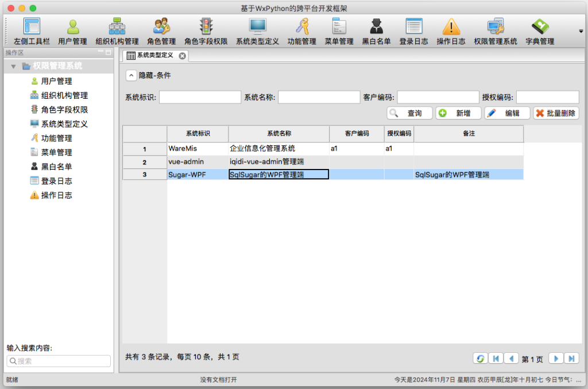Click the refresh icon in pager
Viewport: 588px width, 389px height.
click(481, 359)
